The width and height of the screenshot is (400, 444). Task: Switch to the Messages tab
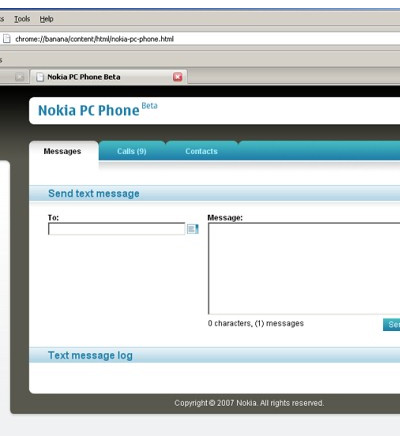62,151
